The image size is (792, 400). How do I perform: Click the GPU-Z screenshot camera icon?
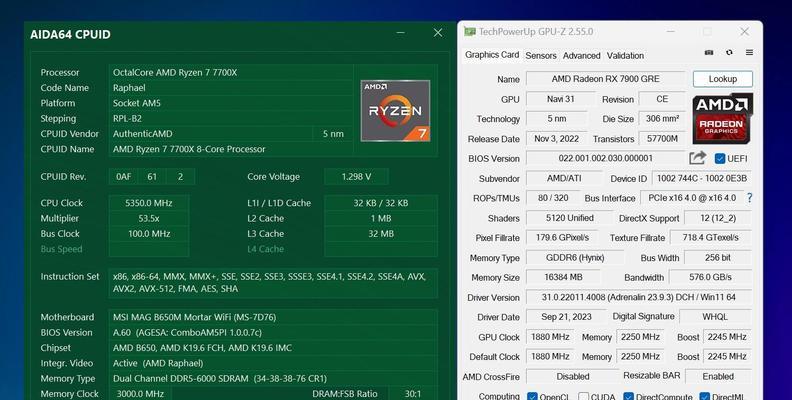(709, 53)
